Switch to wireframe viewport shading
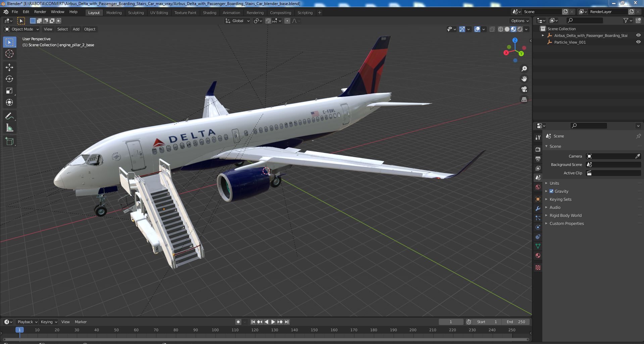 (501, 29)
